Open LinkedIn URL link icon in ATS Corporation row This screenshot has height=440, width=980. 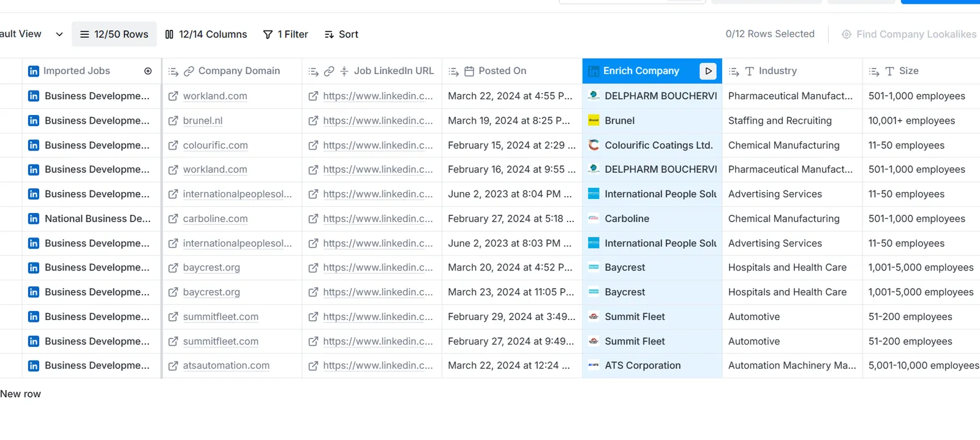[313, 365]
